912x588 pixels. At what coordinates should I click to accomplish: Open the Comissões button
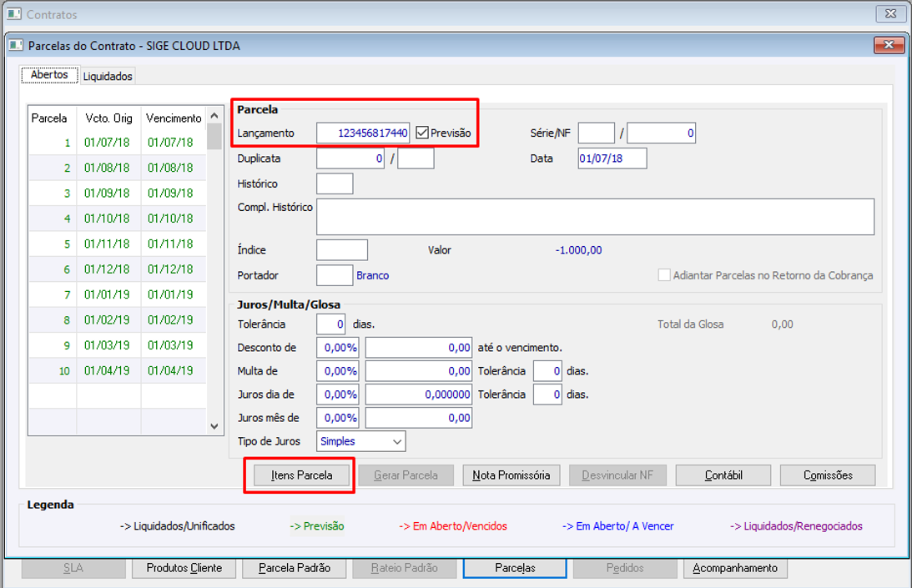coord(828,475)
